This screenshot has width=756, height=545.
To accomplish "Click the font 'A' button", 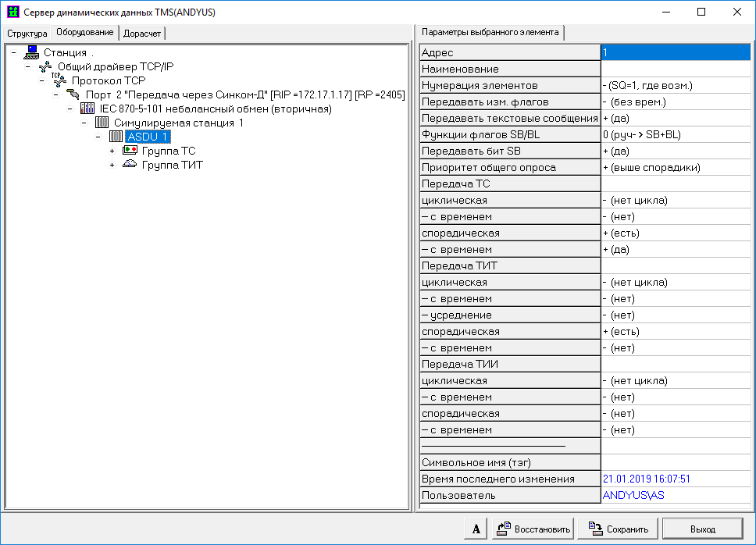I will [x=476, y=529].
